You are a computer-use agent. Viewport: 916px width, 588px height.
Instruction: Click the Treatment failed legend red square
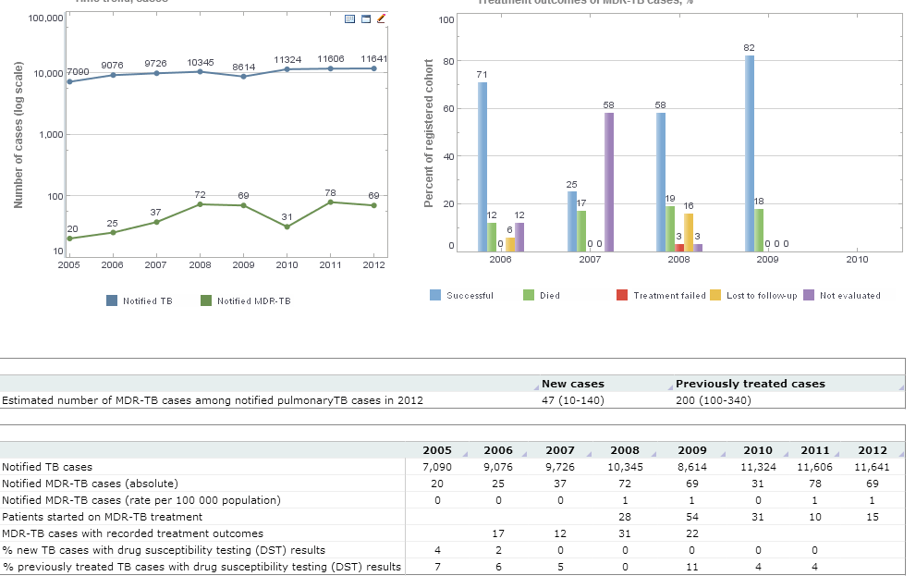(x=622, y=295)
